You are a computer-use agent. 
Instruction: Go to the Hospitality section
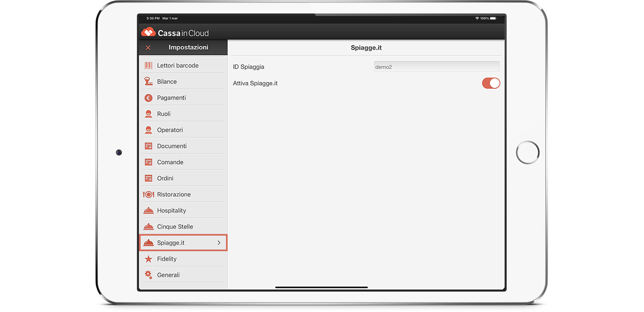pos(183,211)
